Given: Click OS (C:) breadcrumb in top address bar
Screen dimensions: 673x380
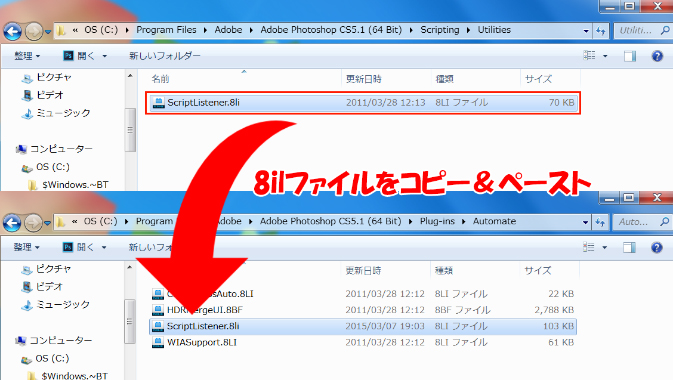Looking at the screenshot, I should [x=101, y=30].
